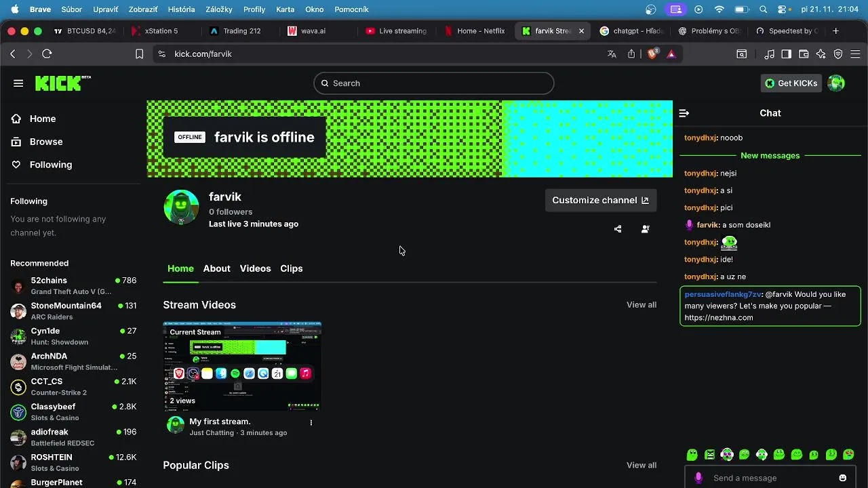Click the share icon in address bar
This screenshot has height=488, width=868.
click(631, 54)
